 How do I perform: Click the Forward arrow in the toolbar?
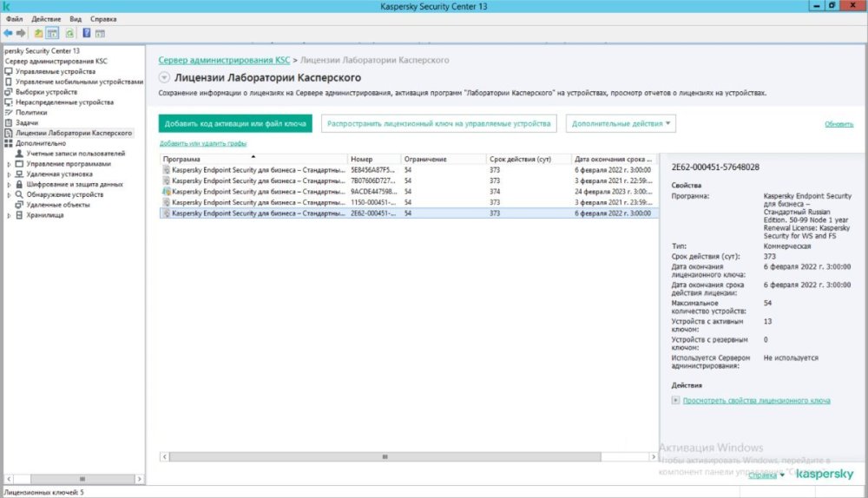pyautogui.click(x=21, y=33)
